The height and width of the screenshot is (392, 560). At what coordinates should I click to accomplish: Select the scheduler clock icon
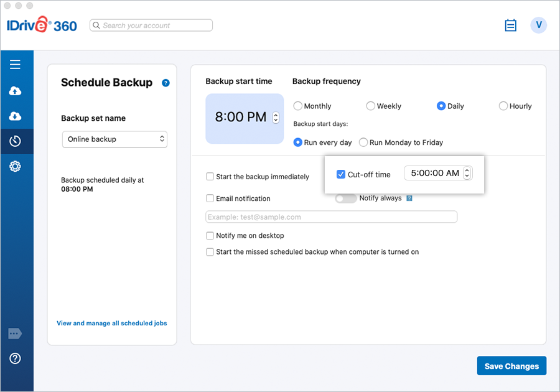click(x=15, y=141)
